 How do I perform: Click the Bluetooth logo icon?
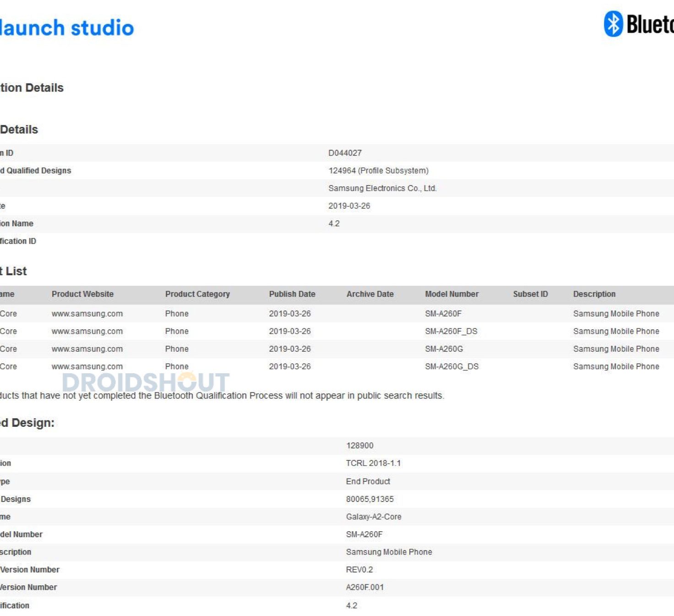(614, 24)
